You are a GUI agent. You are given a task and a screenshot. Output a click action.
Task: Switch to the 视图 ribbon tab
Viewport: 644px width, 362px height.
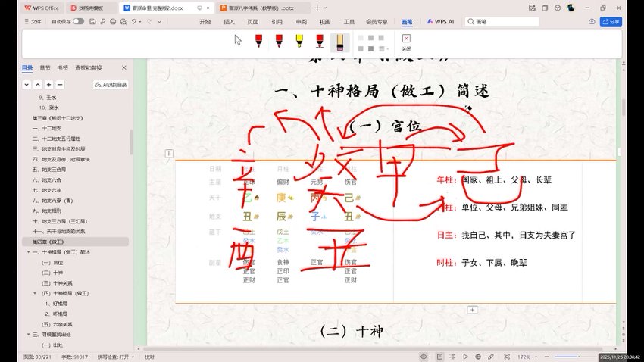(325, 22)
